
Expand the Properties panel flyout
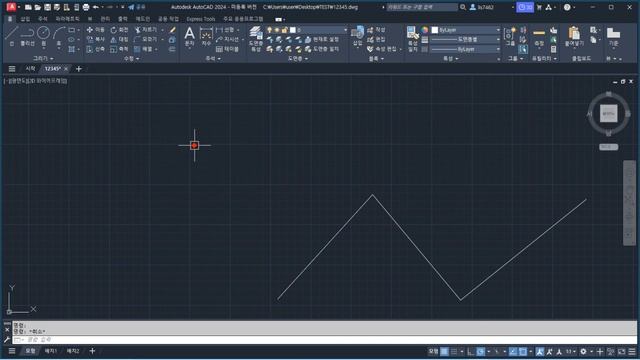coord(451,58)
